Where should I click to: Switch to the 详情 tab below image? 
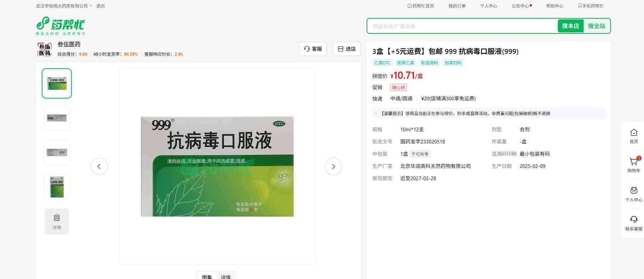226,276
